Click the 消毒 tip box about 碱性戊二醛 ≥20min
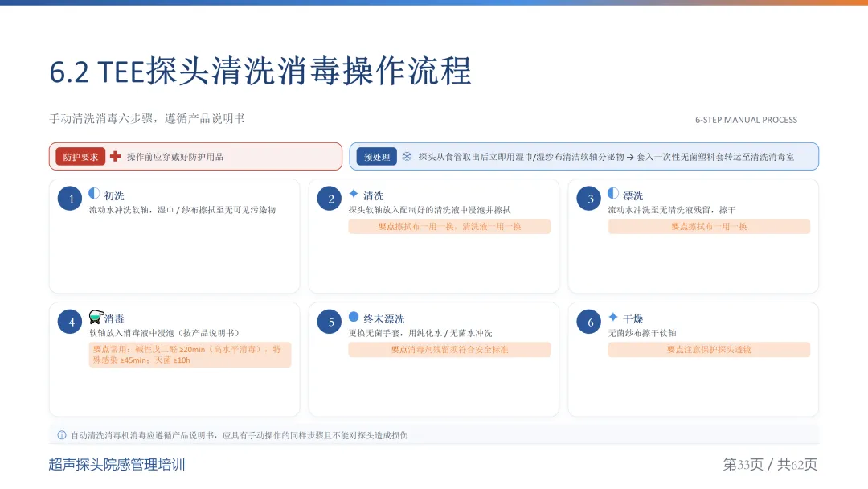868x489 pixels. 190,355
